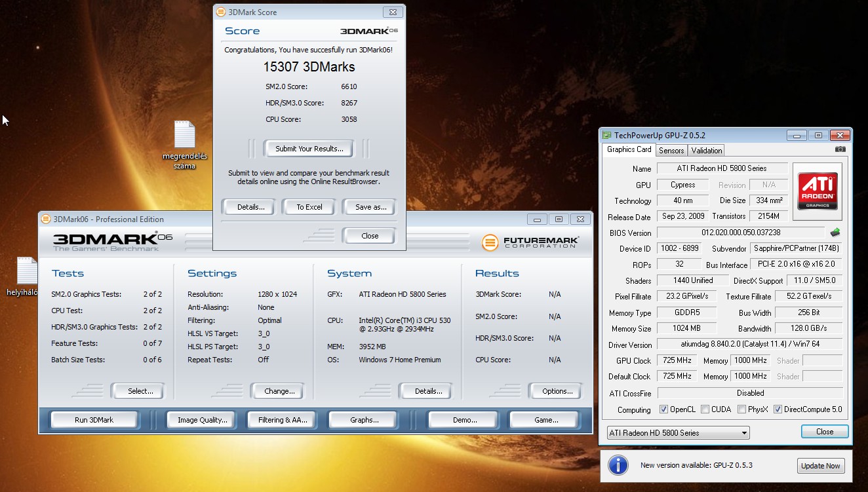868x492 pixels.
Task: Click the Futuremark Corporation logo
Action: point(530,242)
